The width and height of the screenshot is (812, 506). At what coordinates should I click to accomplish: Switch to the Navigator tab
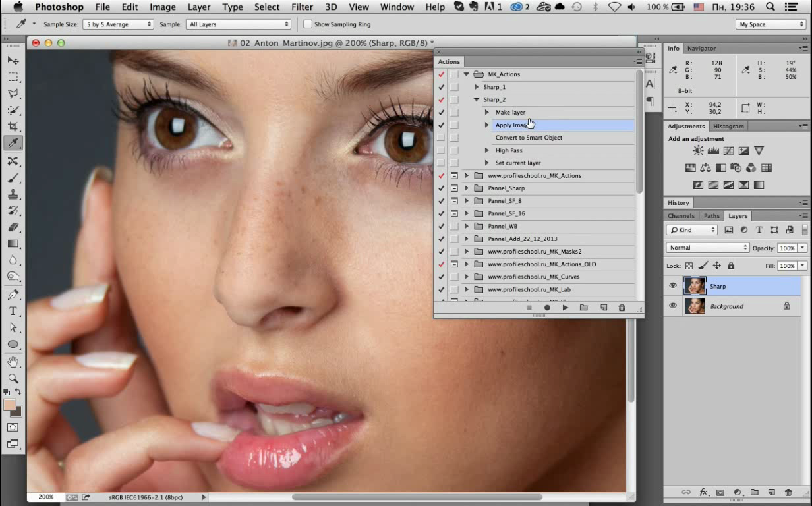[x=701, y=48]
